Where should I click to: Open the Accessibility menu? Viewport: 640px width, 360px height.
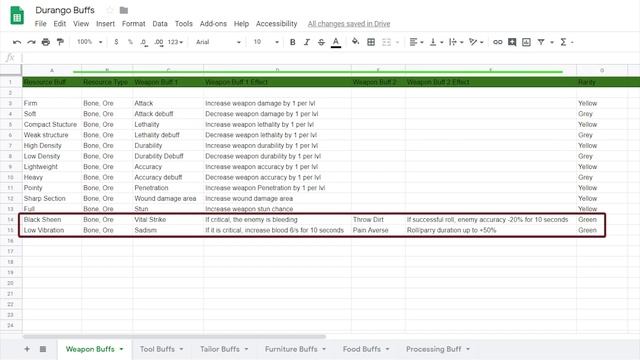point(276,24)
